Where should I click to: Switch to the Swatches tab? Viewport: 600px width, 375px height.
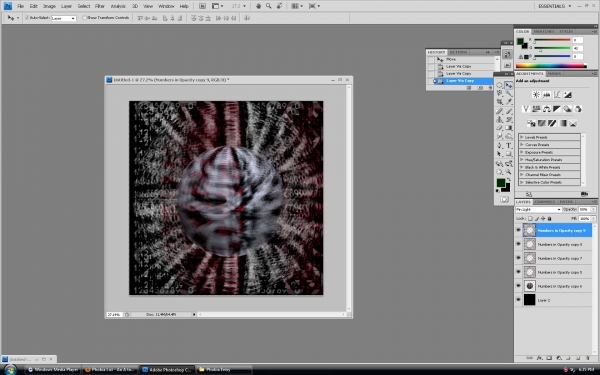[x=544, y=31]
